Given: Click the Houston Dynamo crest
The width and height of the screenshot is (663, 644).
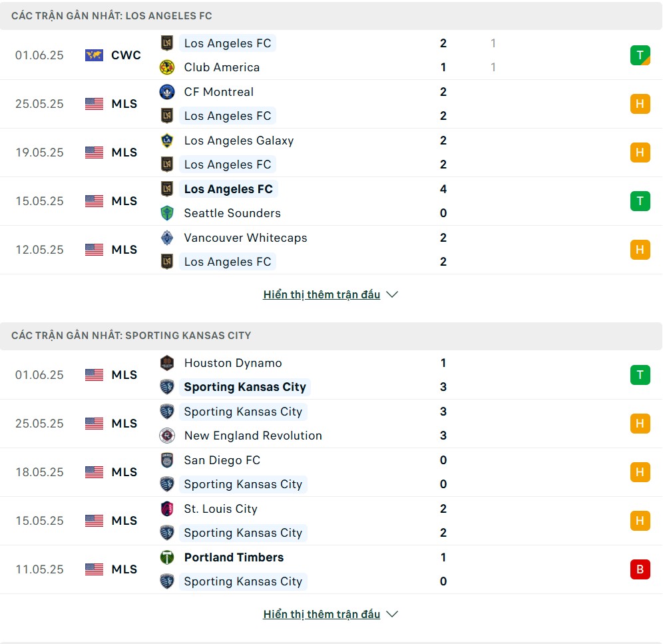Looking at the screenshot, I should 167,363.
